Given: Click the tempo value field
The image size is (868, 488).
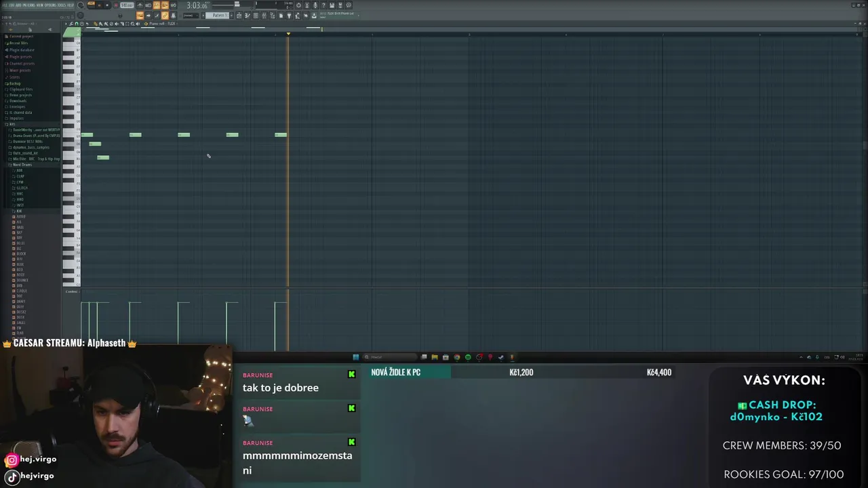Looking at the screenshot, I should pyautogui.click(x=127, y=5).
